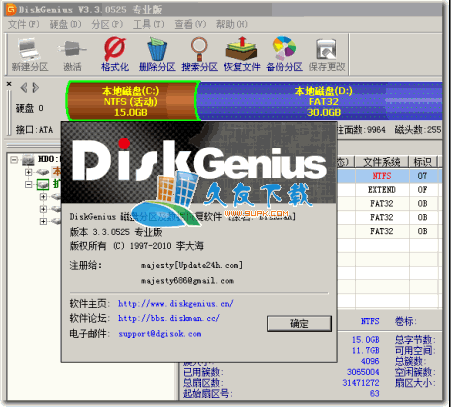
Task: Close the disk panel with the small x
Action: [9, 84]
